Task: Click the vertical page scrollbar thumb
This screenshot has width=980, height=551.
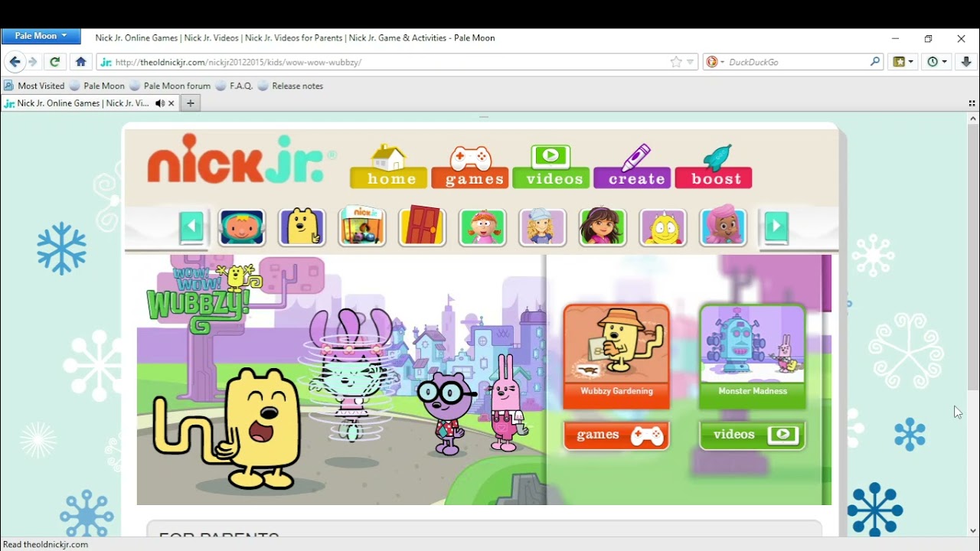Action: tap(973, 258)
